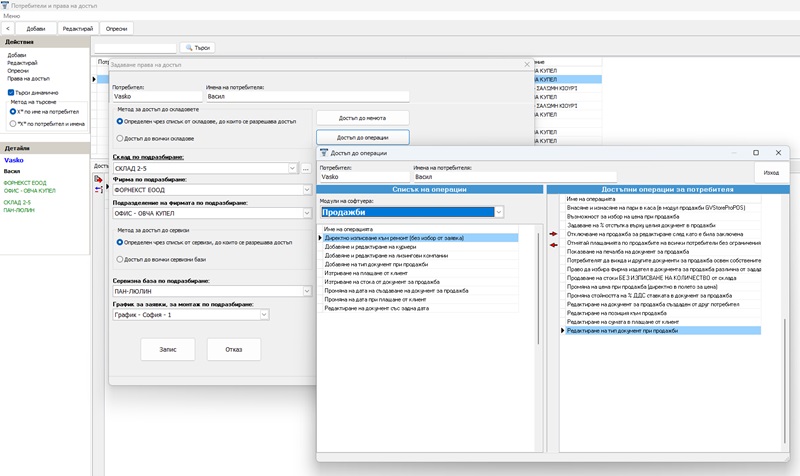The width and height of the screenshot is (800, 476).
Task: Click the Изход exit button
Action: [x=771, y=172]
